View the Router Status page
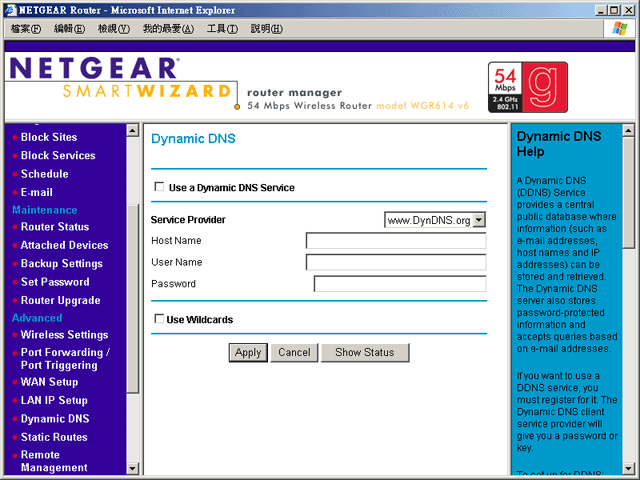The image size is (640, 480). pyautogui.click(x=55, y=227)
